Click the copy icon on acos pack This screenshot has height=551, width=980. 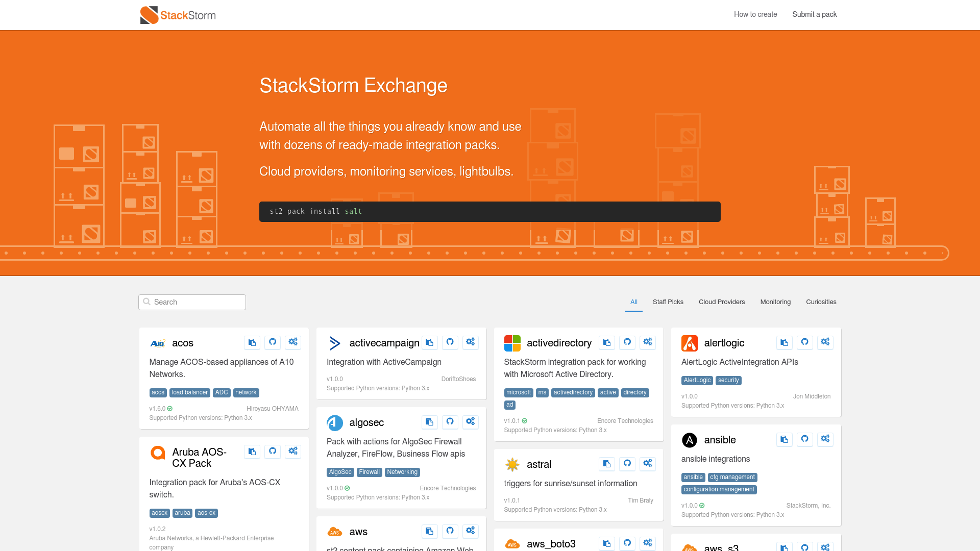click(252, 342)
